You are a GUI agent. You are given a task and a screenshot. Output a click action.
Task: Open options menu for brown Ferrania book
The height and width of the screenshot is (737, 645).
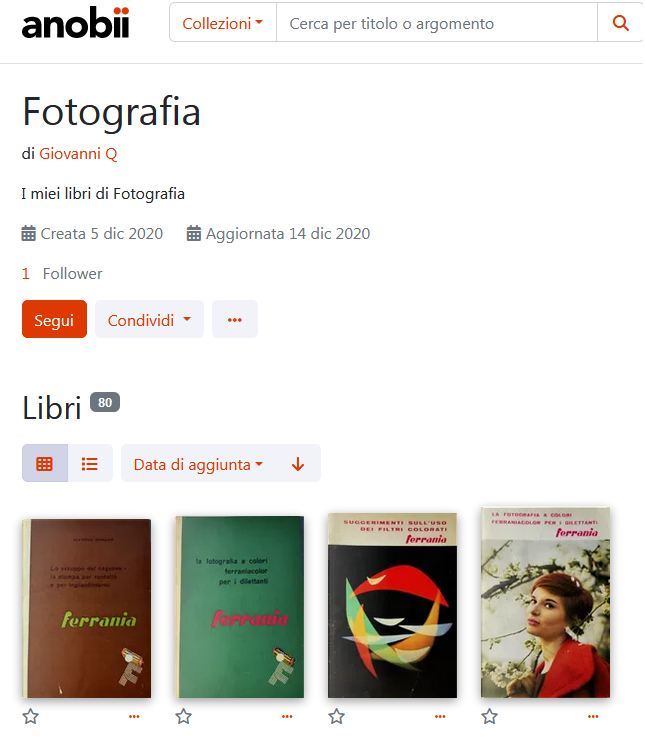134,718
